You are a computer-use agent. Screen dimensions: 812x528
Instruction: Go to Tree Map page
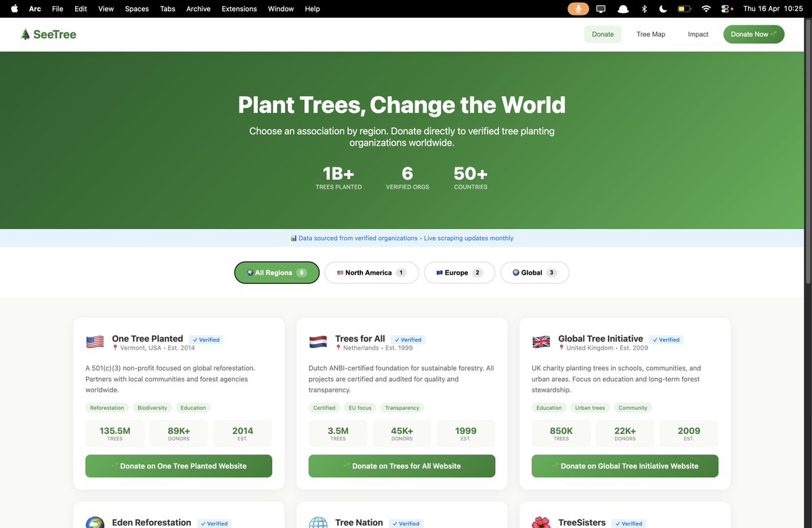(x=651, y=34)
